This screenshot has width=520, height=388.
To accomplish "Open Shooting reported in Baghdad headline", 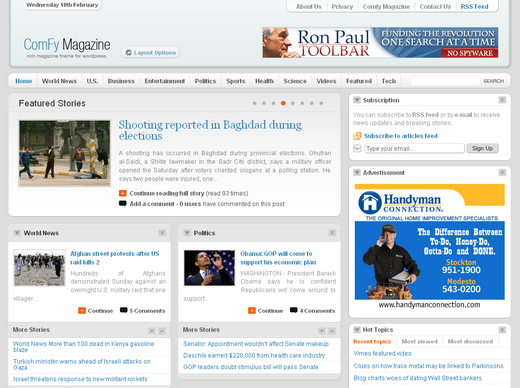I will (210, 130).
